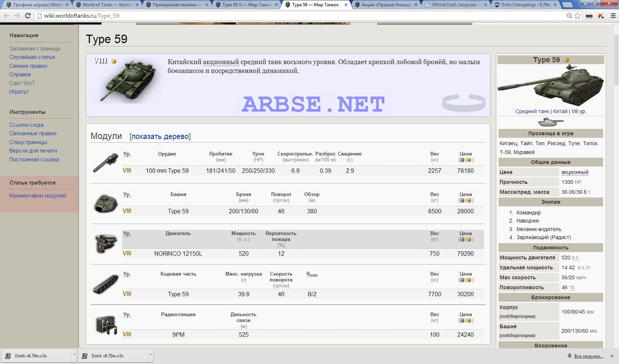The width and height of the screenshot is (619, 364).
Task: Open Связанные правки link
Action: click(33, 133)
